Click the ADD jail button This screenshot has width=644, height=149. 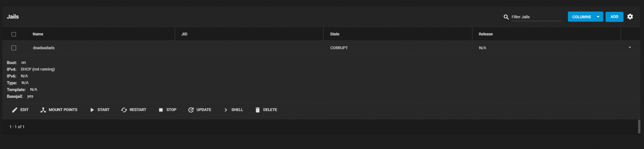[614, 17]
